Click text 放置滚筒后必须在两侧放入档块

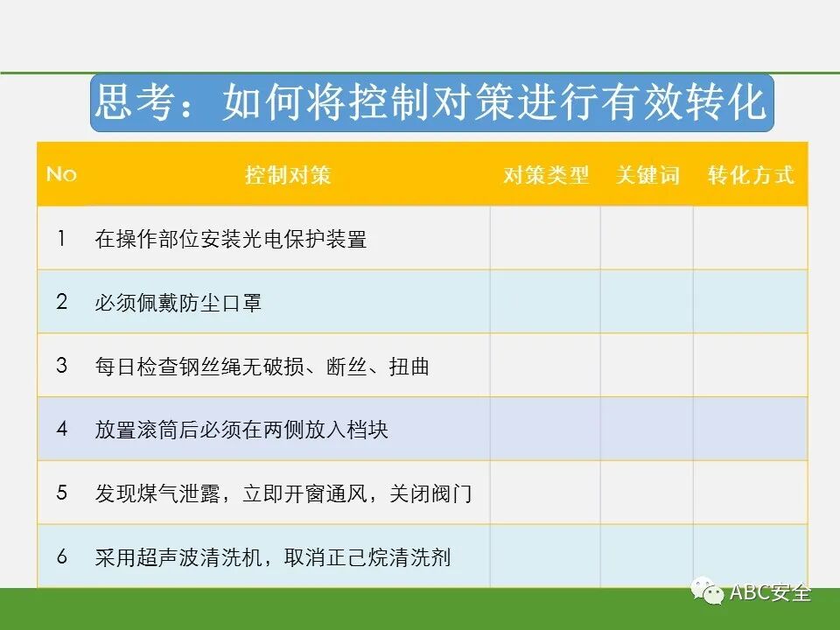coord(241,430)
